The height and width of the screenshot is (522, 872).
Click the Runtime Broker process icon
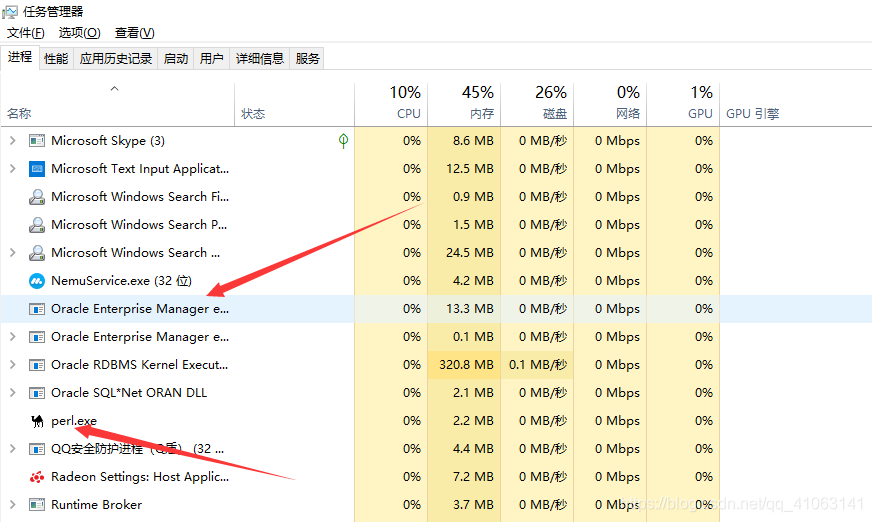point(37,505)
